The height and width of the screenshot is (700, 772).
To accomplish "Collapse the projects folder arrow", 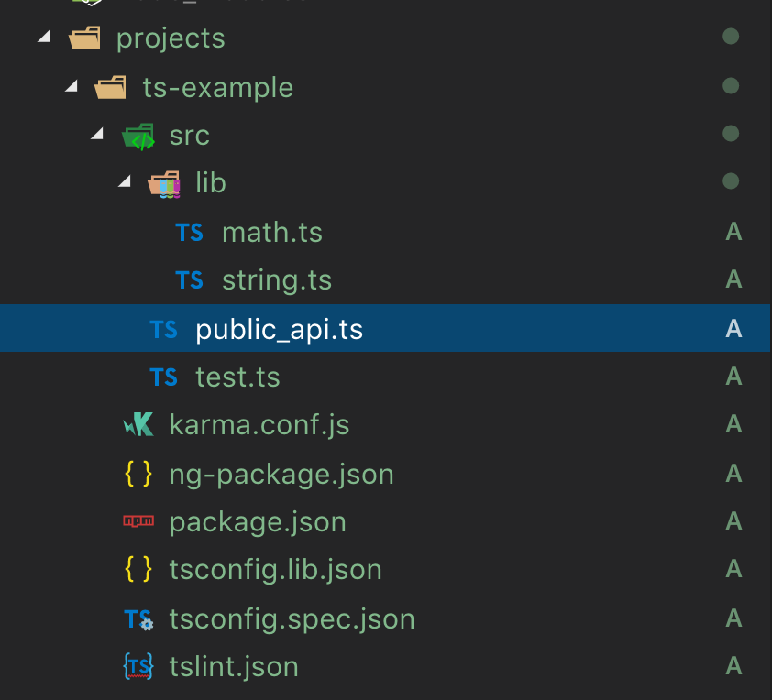I will coord(44,37).
